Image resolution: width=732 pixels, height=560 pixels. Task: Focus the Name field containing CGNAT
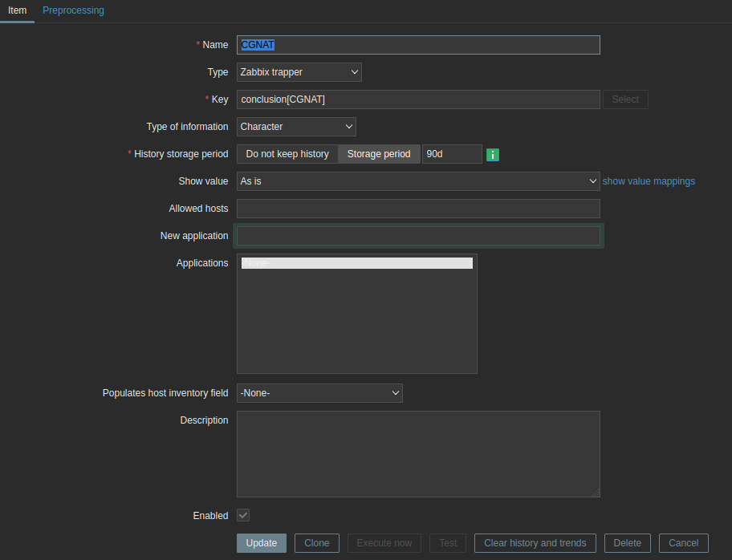pyautogui.click(x=417, y=45)
